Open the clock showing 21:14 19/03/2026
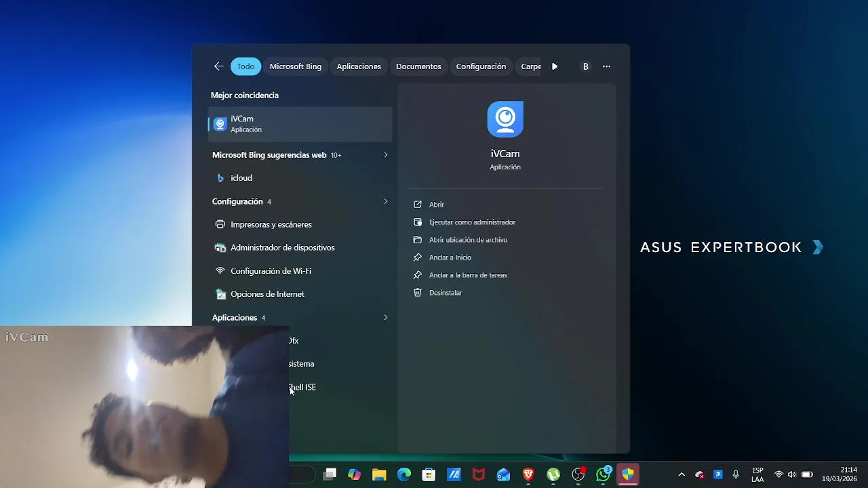 pyautogui.click(x=840, y=474)
